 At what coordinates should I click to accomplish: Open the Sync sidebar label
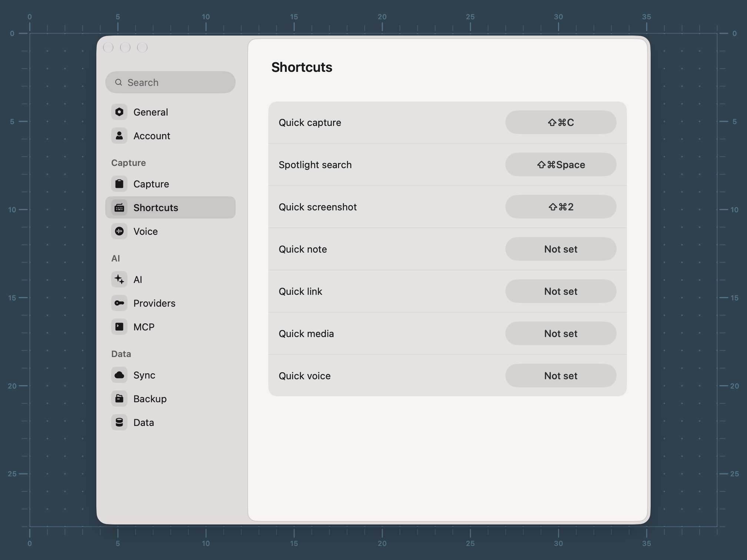[x=144, y=375]
